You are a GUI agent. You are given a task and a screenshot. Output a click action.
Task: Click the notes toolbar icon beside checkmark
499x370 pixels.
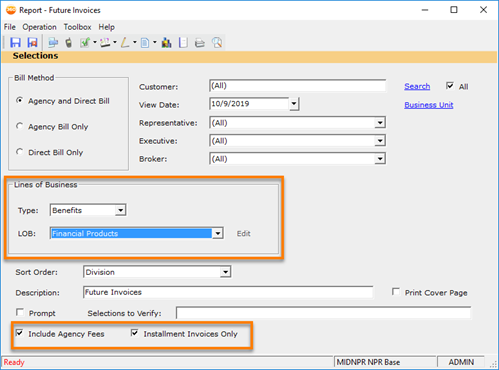click(105, 43)
